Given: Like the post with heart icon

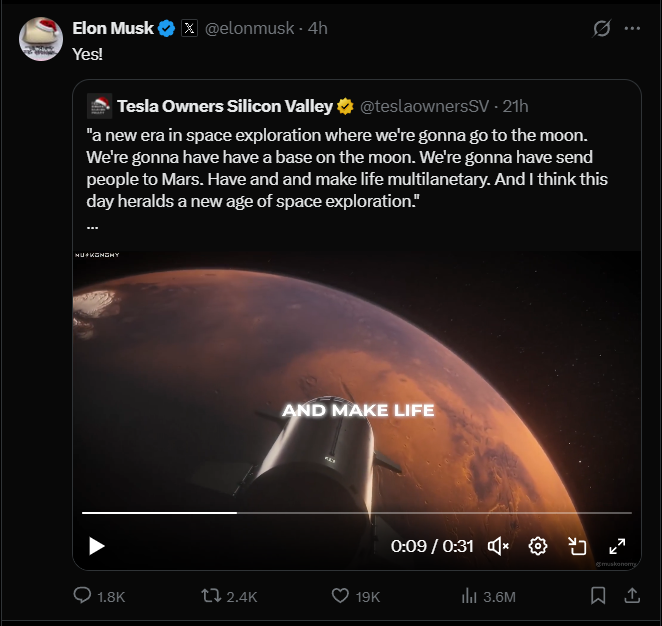Looking at the screenshot, I should pyautogui.click(x=340, y=596).
